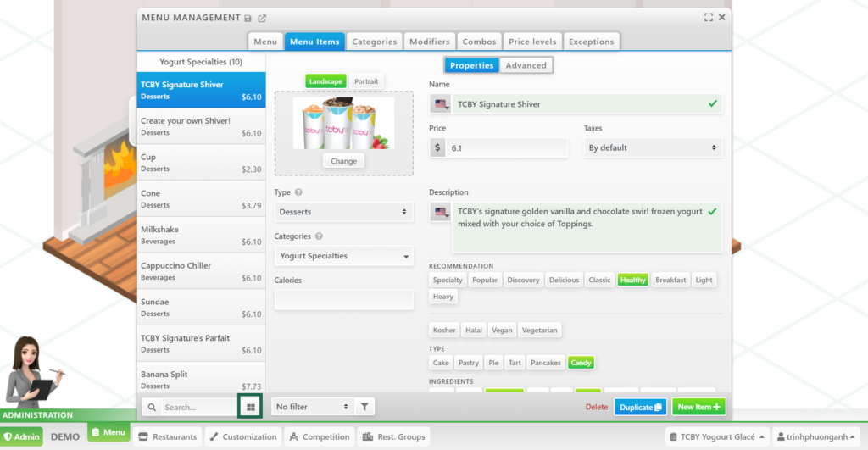Click the green New Item button

click(698, 407)
